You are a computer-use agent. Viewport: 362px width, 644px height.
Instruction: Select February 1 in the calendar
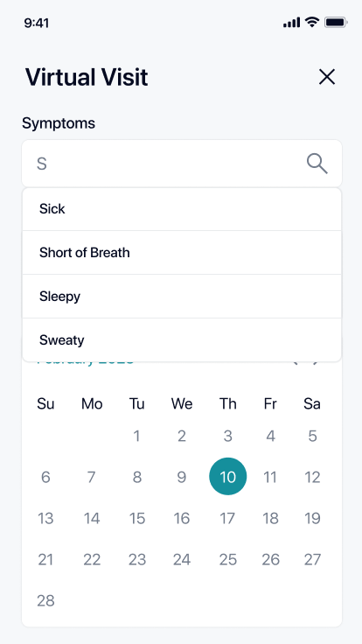pos(136,436)
